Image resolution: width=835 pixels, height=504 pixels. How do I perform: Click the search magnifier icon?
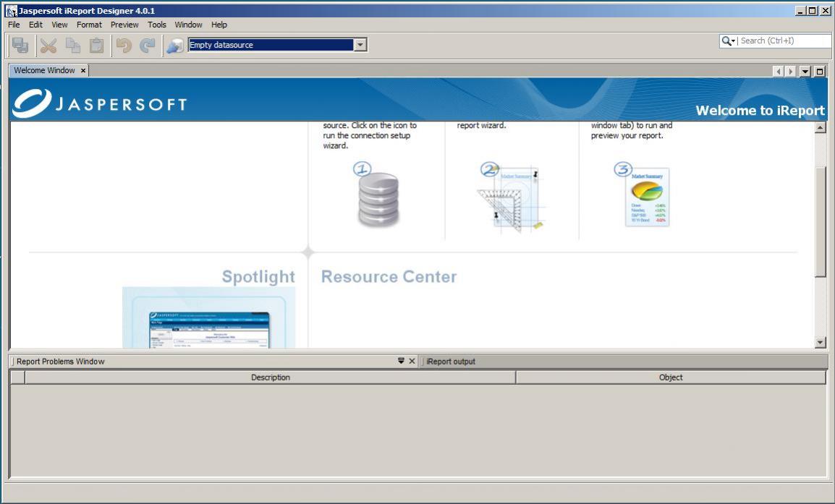point(728,41)
